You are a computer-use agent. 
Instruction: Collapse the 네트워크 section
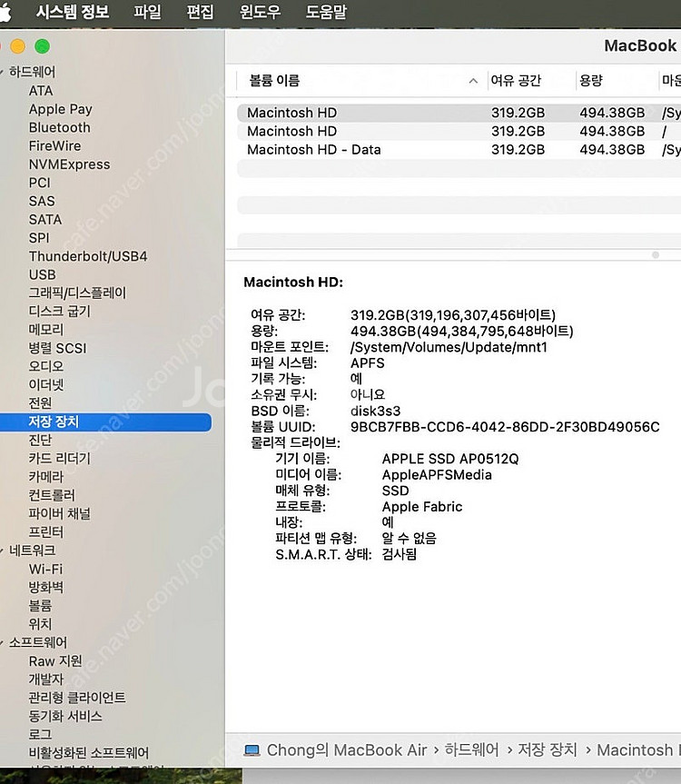click(2, 551)
